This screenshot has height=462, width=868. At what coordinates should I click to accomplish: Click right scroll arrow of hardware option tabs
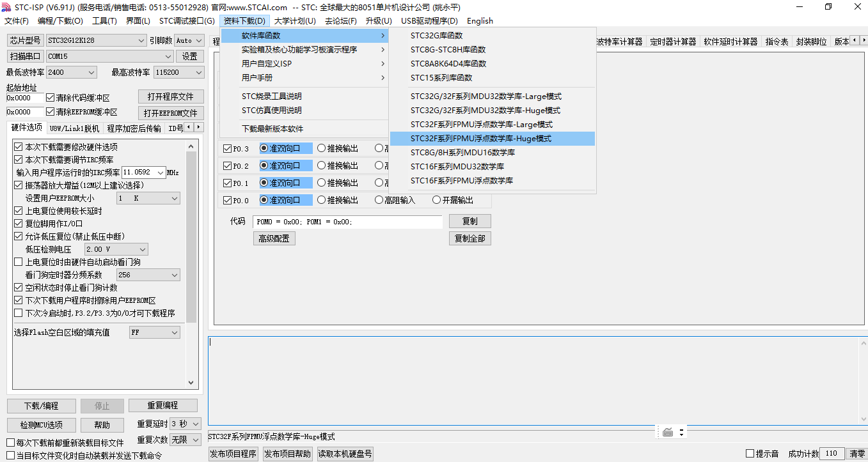click(x=199, y=128)
